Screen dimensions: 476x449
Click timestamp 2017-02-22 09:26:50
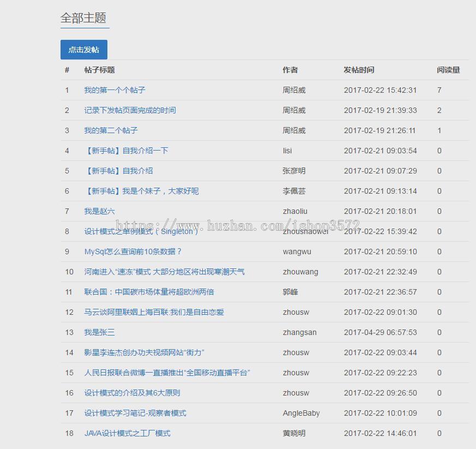(380, 393)
